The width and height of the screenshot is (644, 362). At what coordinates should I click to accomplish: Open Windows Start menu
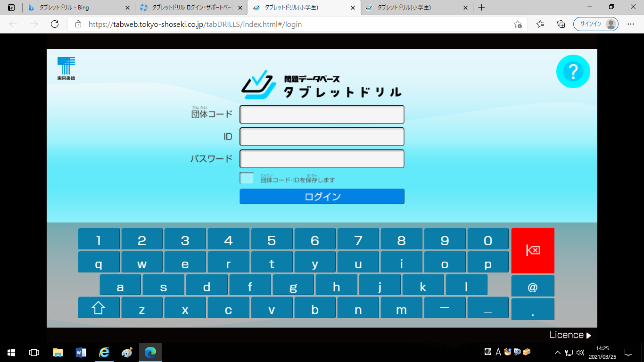click(11, 352)
